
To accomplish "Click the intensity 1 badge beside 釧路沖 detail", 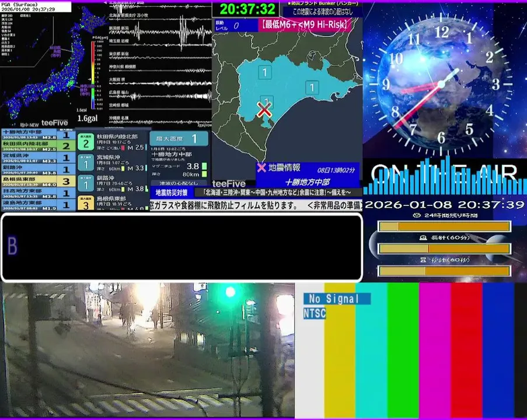I will pyautogui.click(x=86, y=183).
